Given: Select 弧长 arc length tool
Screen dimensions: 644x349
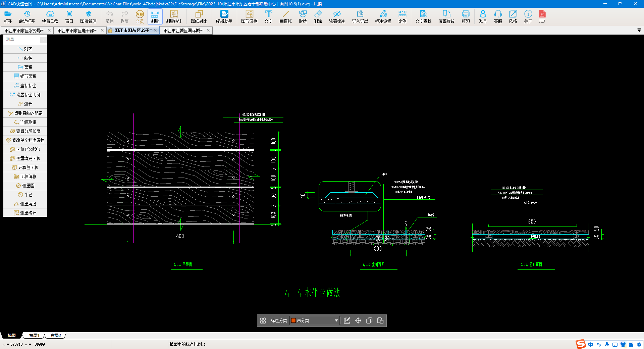Looking at the screenshot, I should pos(25,104).
